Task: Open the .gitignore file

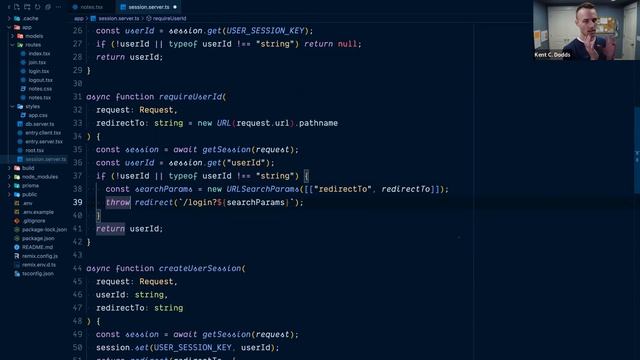Action: [33, 221]
